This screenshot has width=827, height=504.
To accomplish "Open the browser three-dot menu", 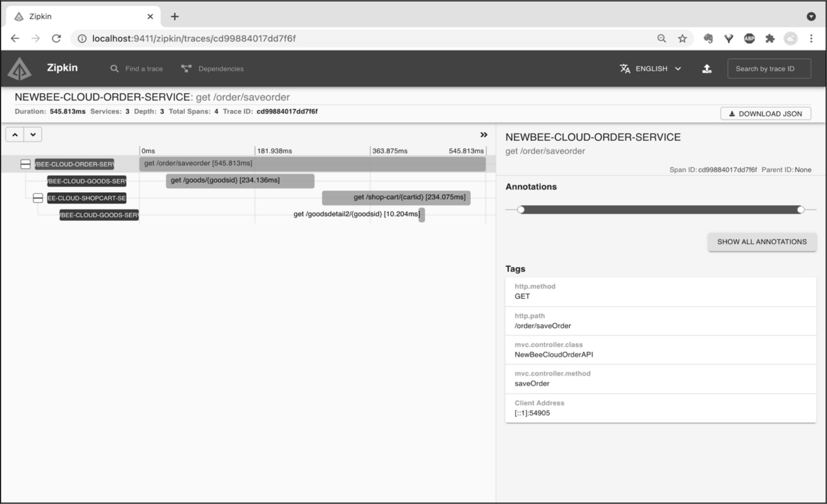I will tap(811, 39).
